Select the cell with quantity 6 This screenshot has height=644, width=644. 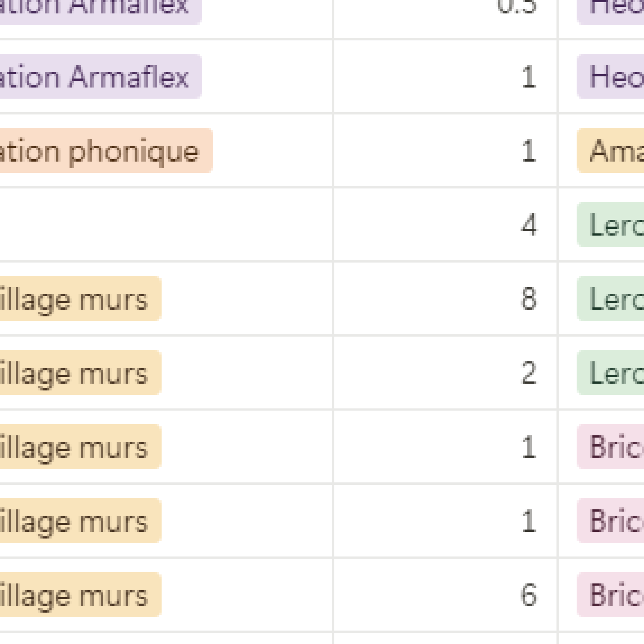click(x=445, y=595)
